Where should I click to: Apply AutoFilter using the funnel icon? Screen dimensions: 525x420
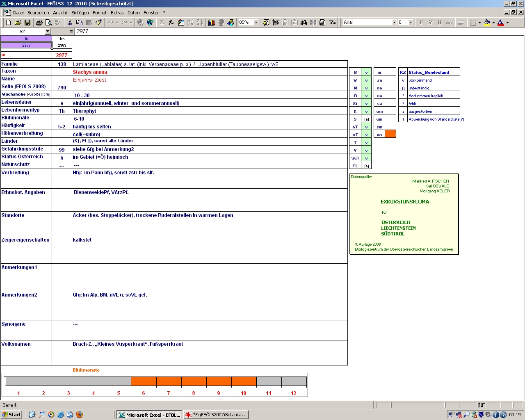coord(332,23)
